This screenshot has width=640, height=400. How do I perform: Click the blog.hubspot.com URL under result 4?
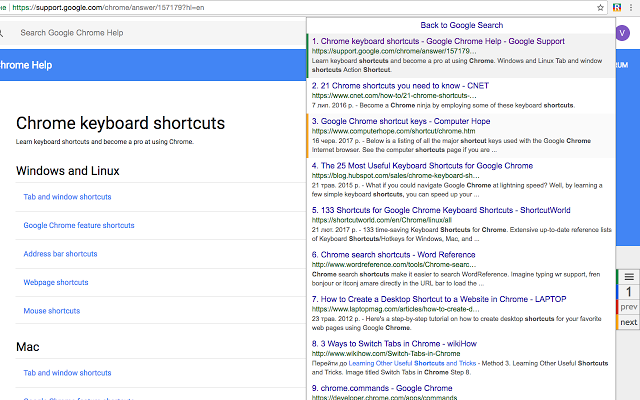click(x=396, y=176)
